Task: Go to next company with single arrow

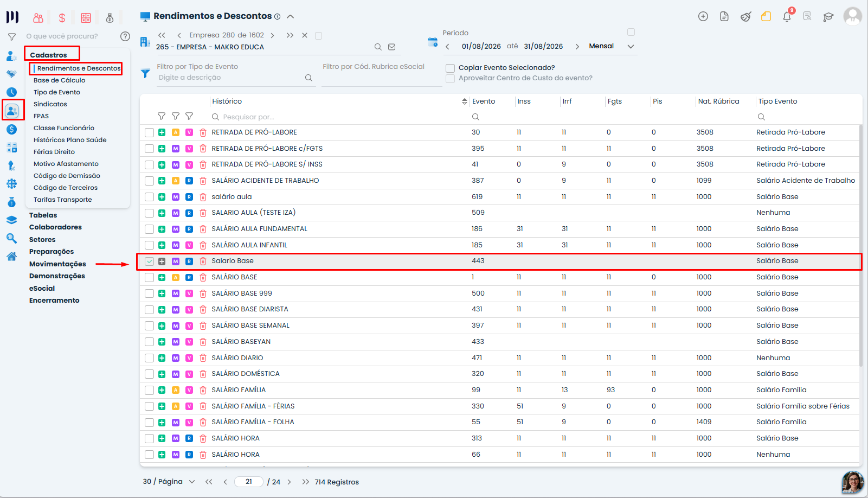Action: click(272, 35)
